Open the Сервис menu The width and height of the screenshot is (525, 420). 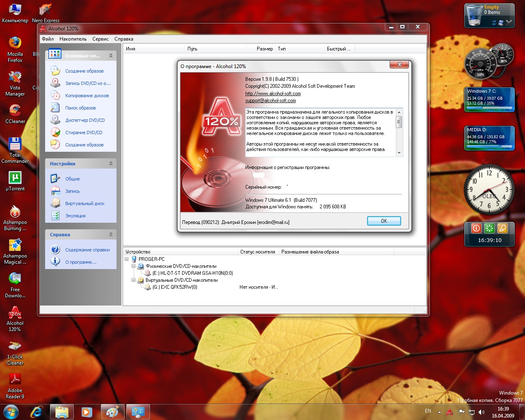100,39
